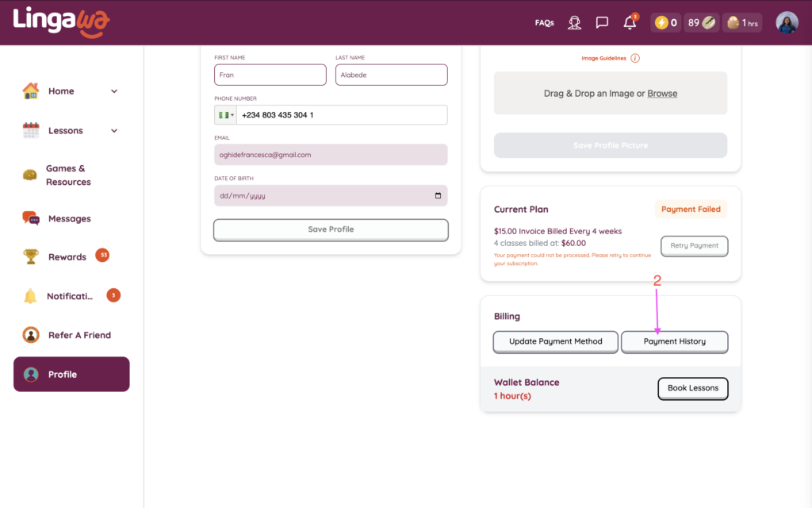Viewport: 812px width, 508px height.
Task: Open the date of birth calendar picker
Action: tap(439, 195)
